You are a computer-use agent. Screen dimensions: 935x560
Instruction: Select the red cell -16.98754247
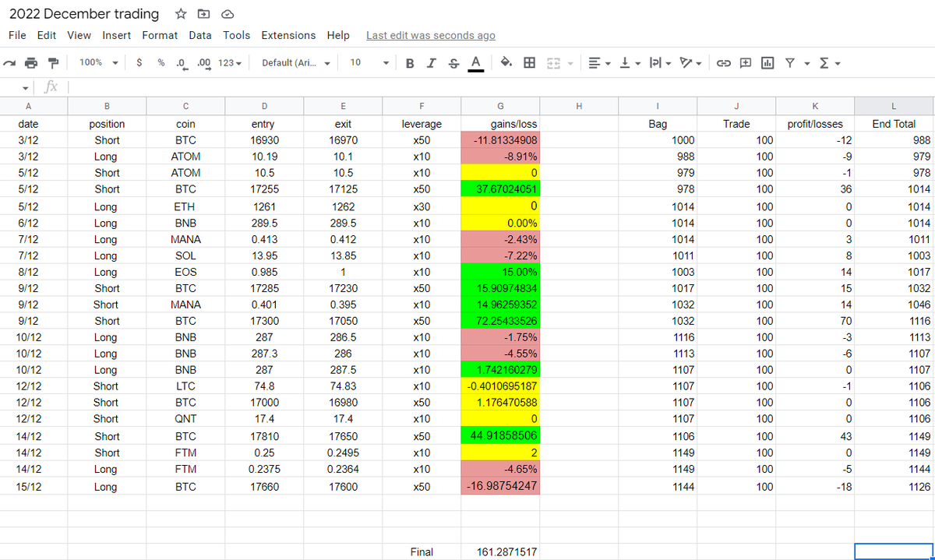(500, 486)
